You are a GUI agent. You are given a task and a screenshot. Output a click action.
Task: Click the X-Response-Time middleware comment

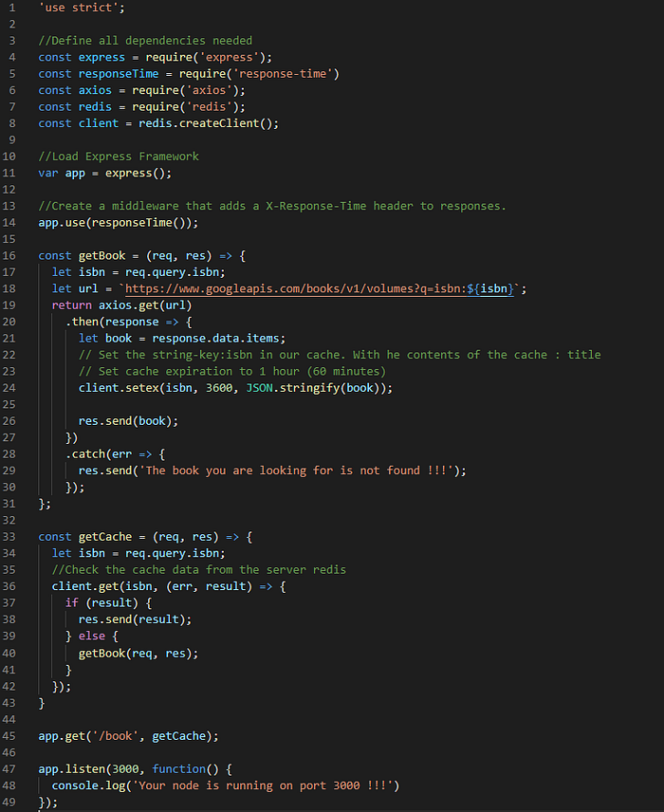[272, 207]
